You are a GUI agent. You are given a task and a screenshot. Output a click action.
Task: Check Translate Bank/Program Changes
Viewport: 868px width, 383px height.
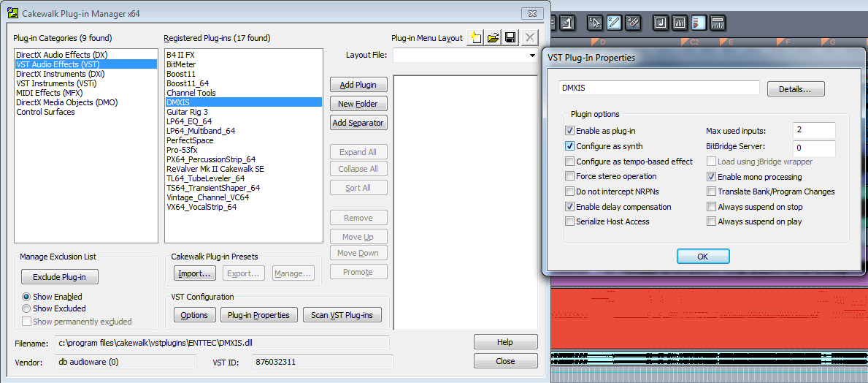pos(711,191)
